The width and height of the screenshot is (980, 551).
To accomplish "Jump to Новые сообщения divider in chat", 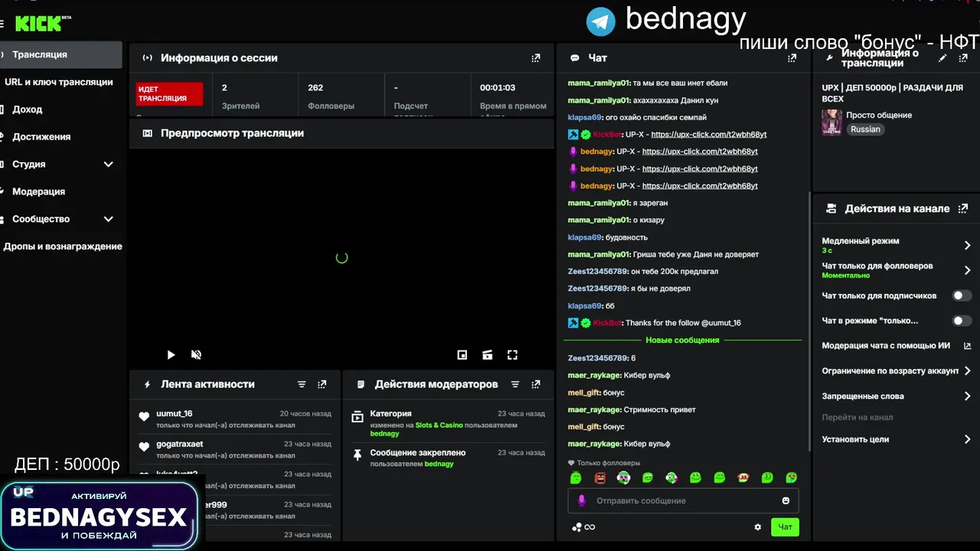I will click(x=682, y=340).
